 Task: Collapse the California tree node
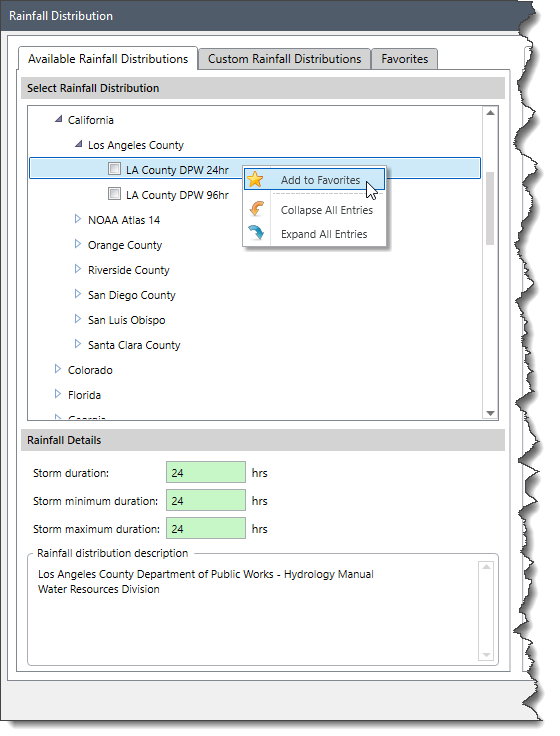[58, 119]
